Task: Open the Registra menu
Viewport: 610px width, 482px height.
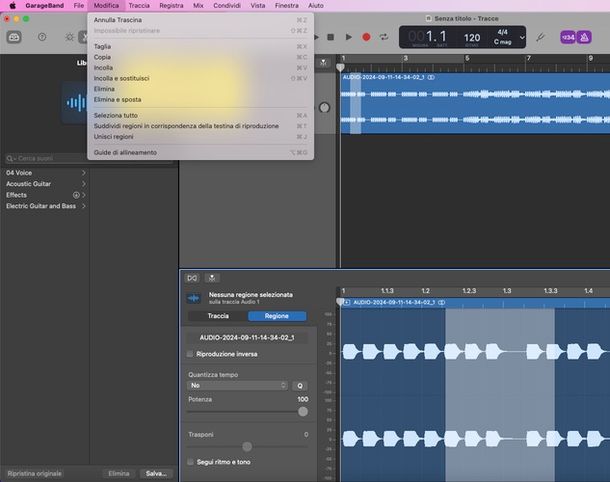Action: click(171, 5)
